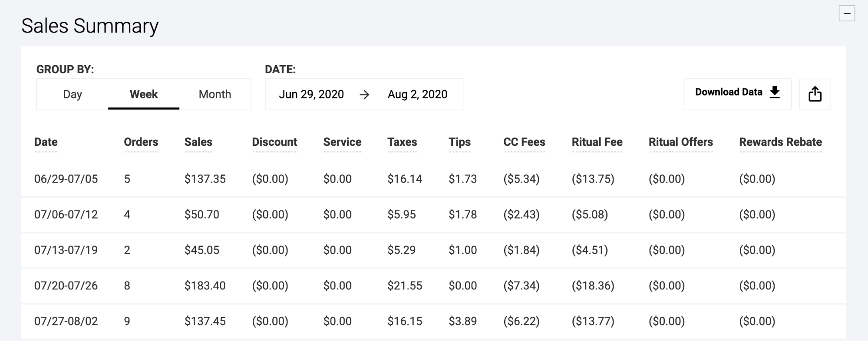Select the 06/29-07/05 week row
Viewport: 868px width, 341px height.
(x=433, y=179)
